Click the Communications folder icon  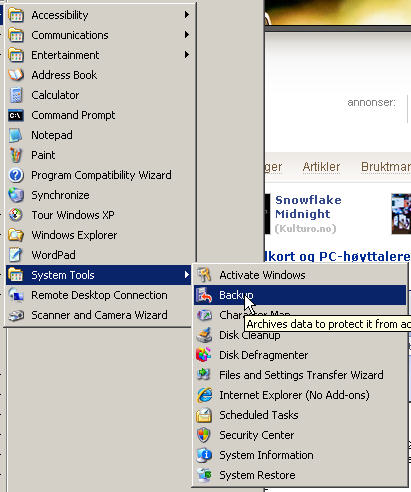click(16, 35)
